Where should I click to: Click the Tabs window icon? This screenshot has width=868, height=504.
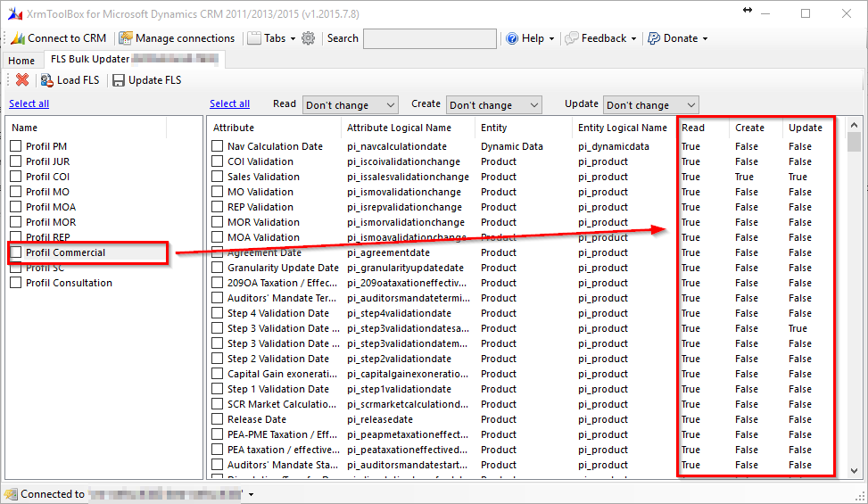pyautogui.click(x=254, y=38)
